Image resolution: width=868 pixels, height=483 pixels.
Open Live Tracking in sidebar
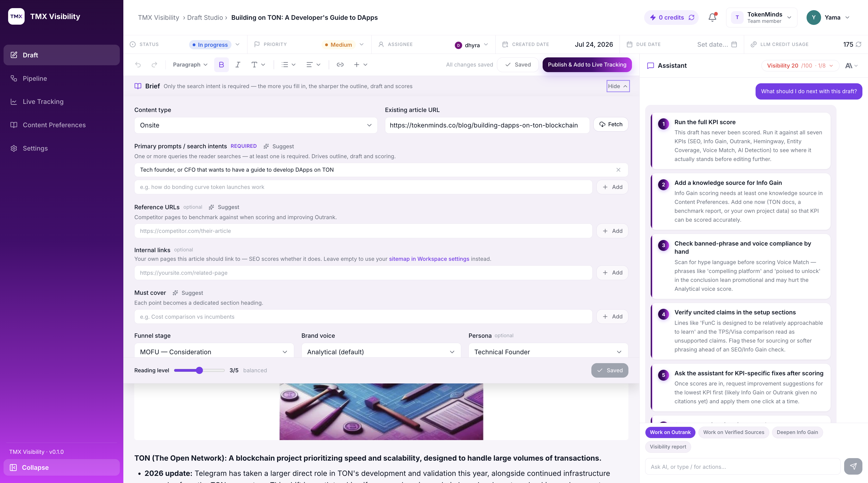click(62, 102)
